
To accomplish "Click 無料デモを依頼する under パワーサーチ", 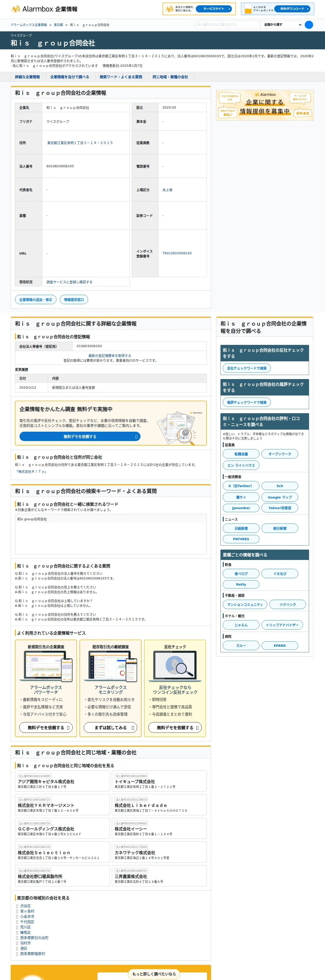I will pyautogui.click(x=46, y=728).
